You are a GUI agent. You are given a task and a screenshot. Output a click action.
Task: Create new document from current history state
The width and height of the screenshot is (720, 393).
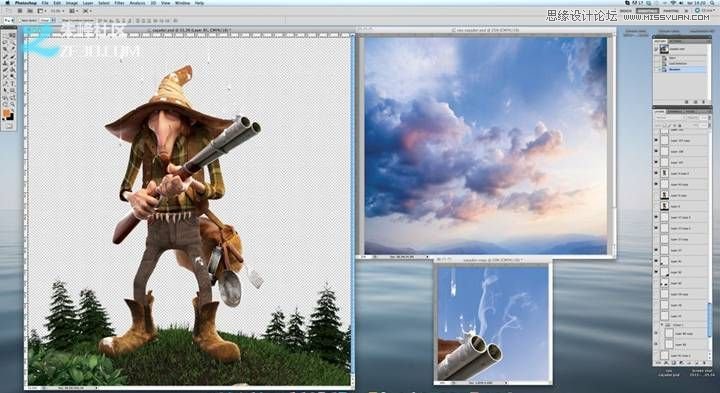[685, 101]
